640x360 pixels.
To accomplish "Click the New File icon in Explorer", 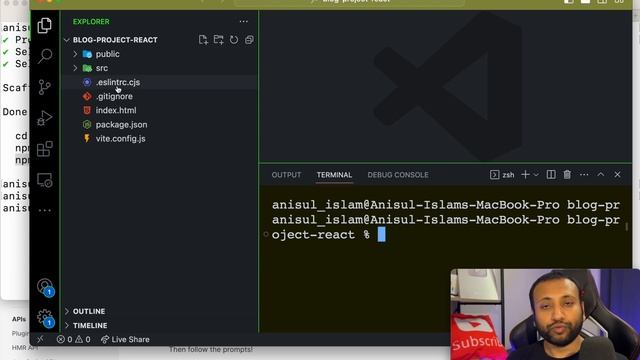I will tap(203, 40).
